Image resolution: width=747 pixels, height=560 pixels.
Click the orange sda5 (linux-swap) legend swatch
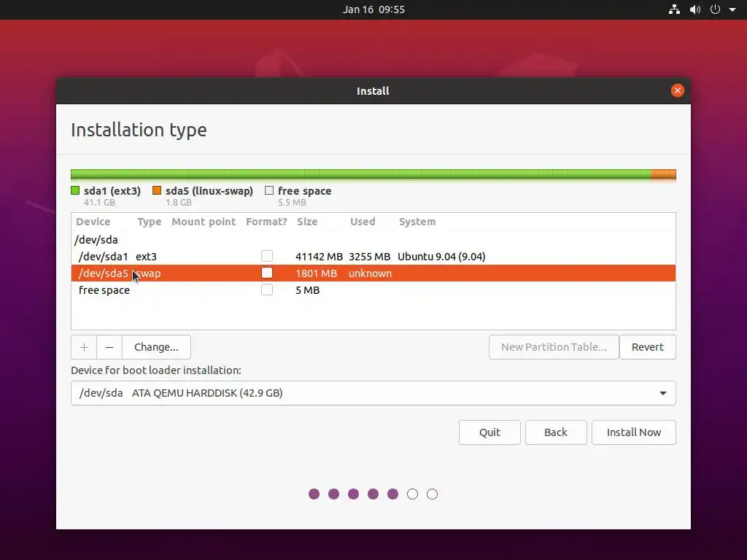157,190
